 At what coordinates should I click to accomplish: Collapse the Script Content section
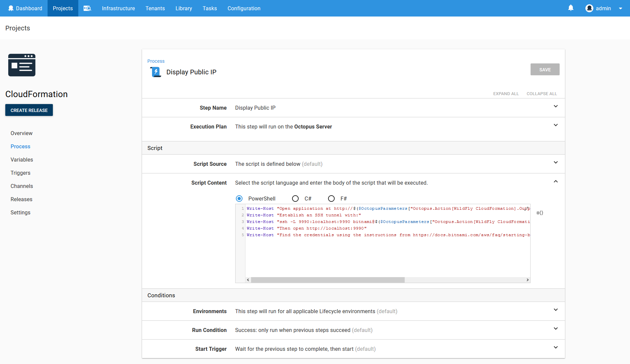tap(555, 181)
